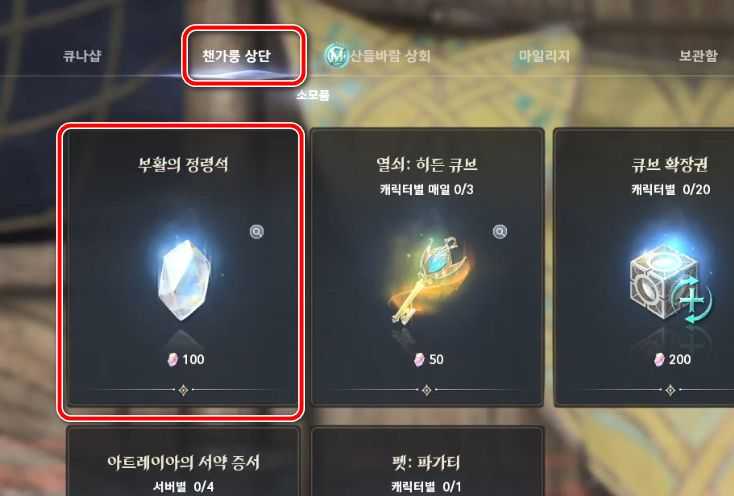The width and height of the screenshot is (734, 496).
Task: Click the 큐브 확장권 item title
Action: tap(670, 165)
